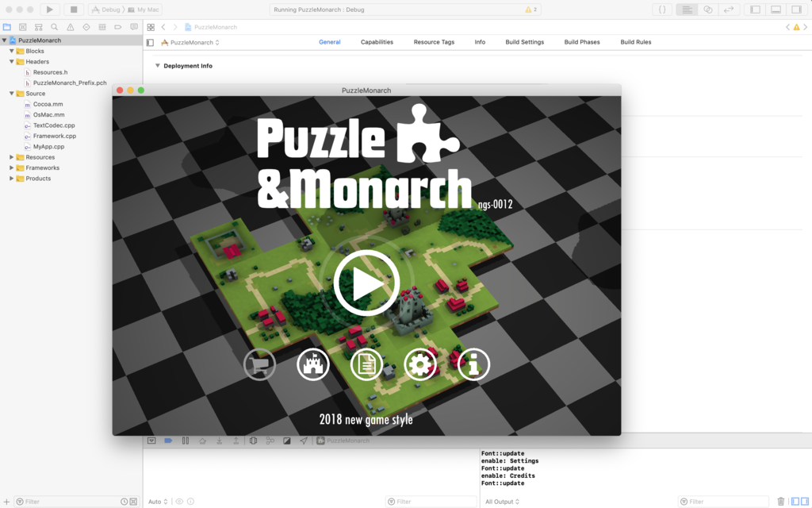Toggle the navigator panel visibility
Screen dimensions: 812x508
(x=755, y=10)
